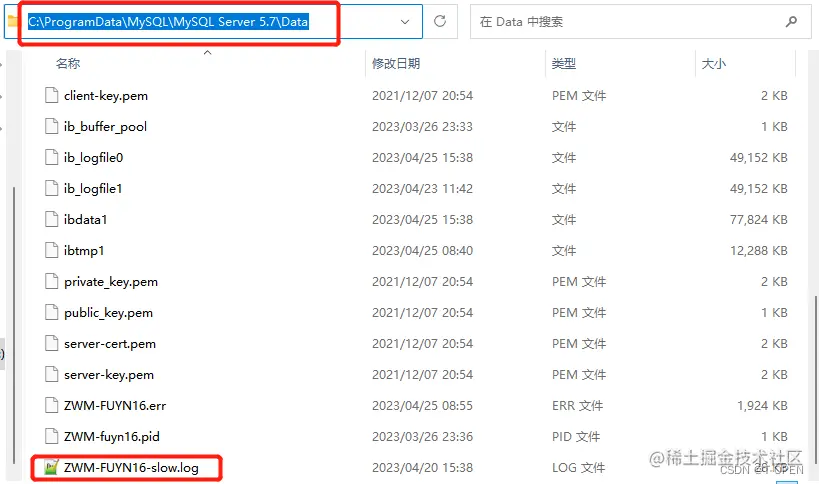The height and width of the screenshot is (484, 819).
Task: Click the ZWM-FUYN16.err file icon
Action: coord(51,405)
